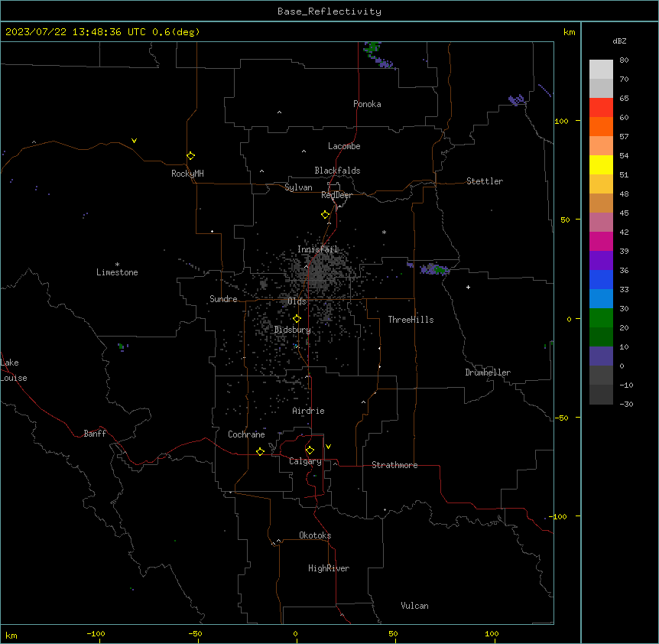Pick the indigo 10–0 dBZ legend swatch
The image size is (659, 644).
(x=601, y=356)
